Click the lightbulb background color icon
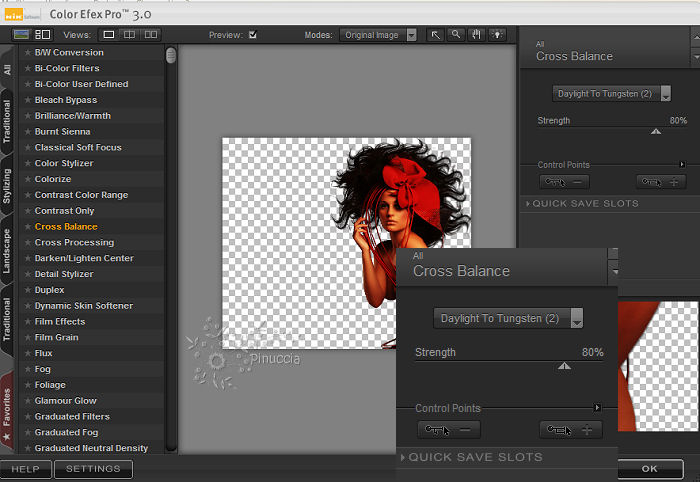This screenshot has width=700, height=482. click(x=497, y=35)
